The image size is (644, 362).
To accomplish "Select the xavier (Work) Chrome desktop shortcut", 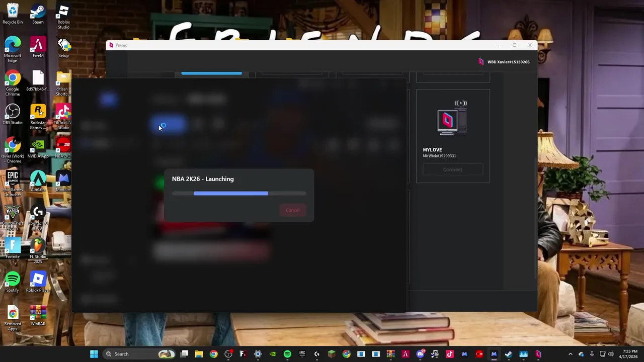I will pyautogui.click(x=13, y=151).
